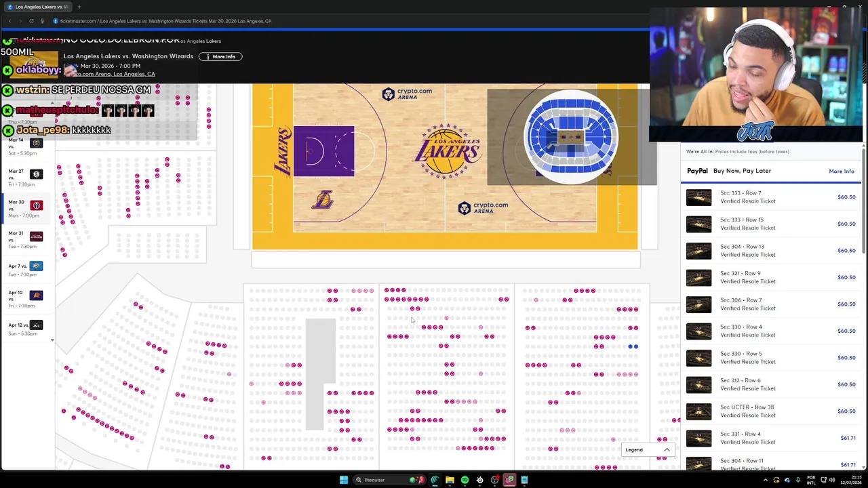Screen dimensions: 868x488
Task: Open seat view thumbnail for Sec 333 Row 7
Action: coord(698,197)
